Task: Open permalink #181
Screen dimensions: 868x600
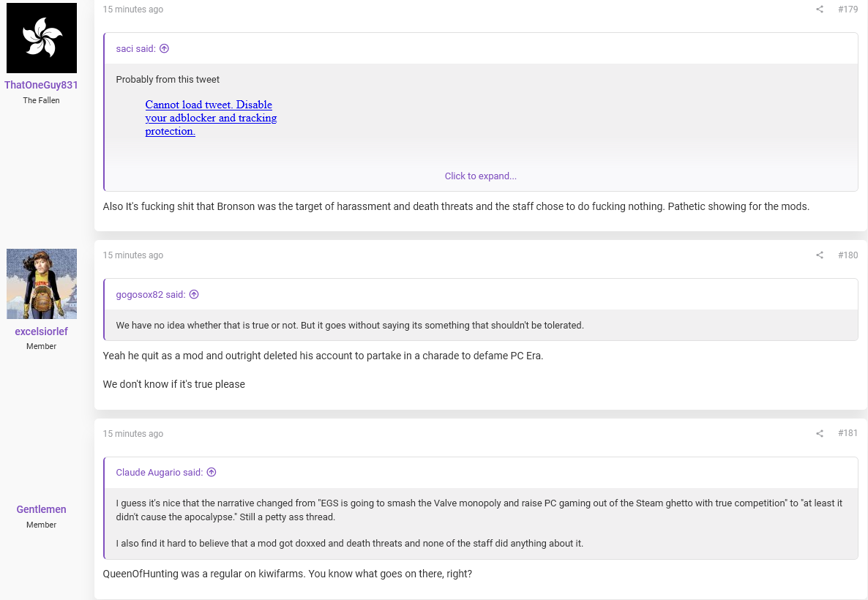Action: 848,433
